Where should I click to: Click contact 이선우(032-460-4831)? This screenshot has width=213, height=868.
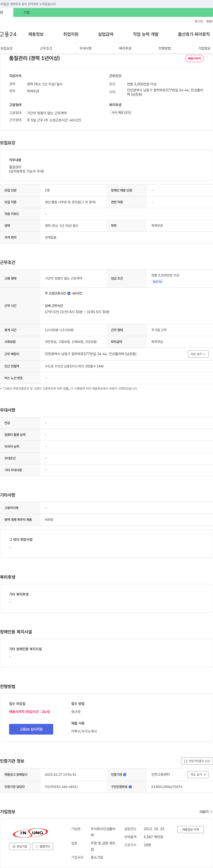click(61, 787)
